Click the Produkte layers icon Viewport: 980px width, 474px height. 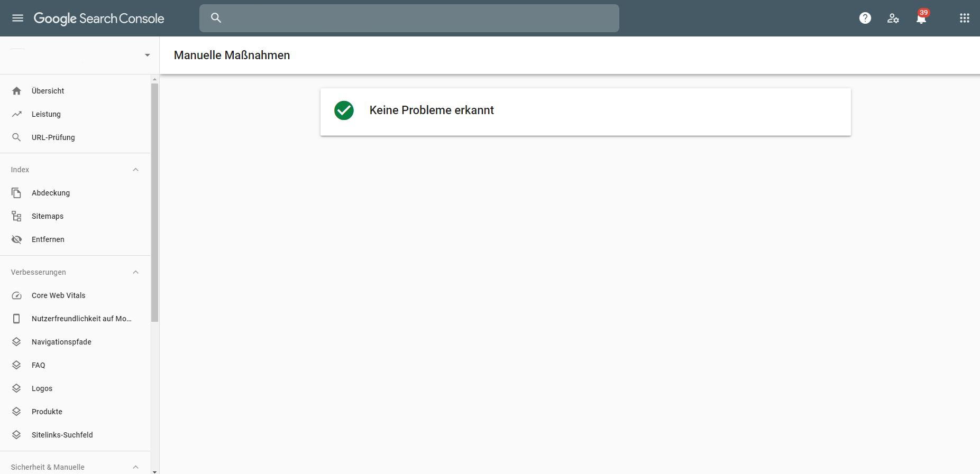16,412
